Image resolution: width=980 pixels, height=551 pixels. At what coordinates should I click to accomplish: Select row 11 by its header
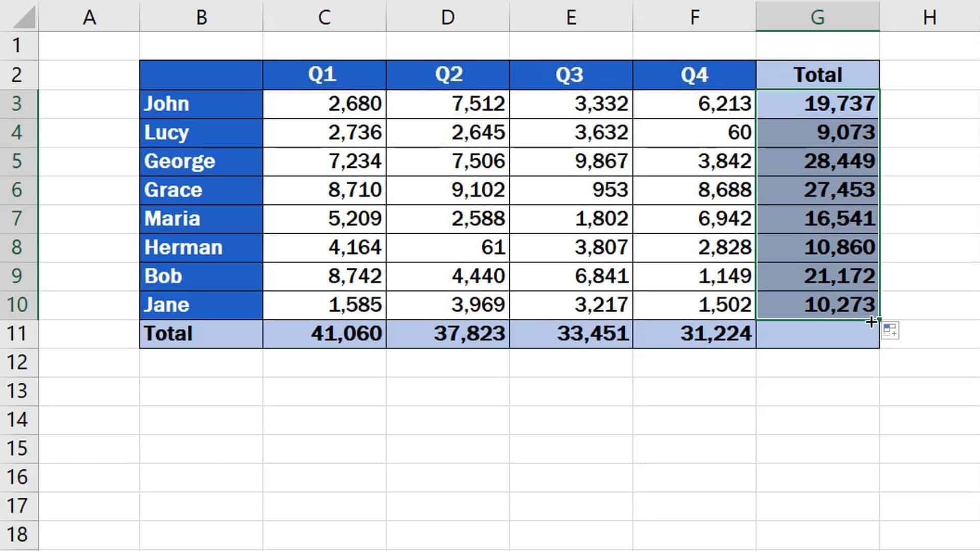coord(18,333)
